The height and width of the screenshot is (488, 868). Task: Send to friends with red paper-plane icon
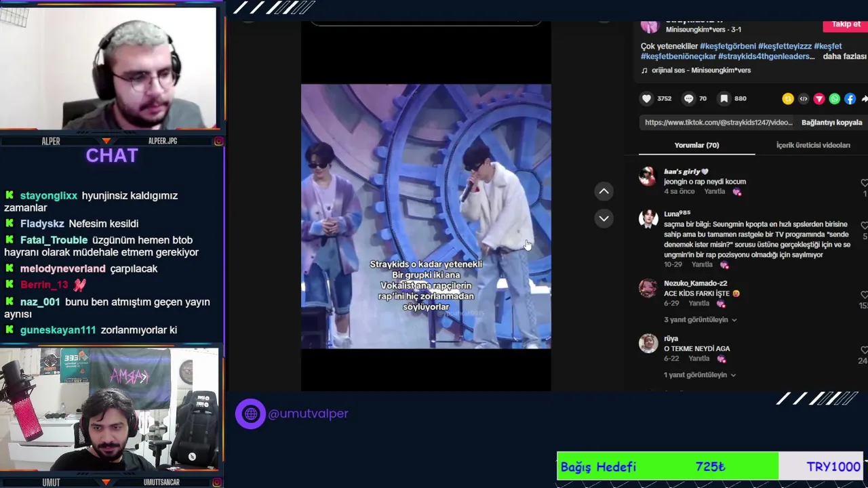[x=819, y=99]
